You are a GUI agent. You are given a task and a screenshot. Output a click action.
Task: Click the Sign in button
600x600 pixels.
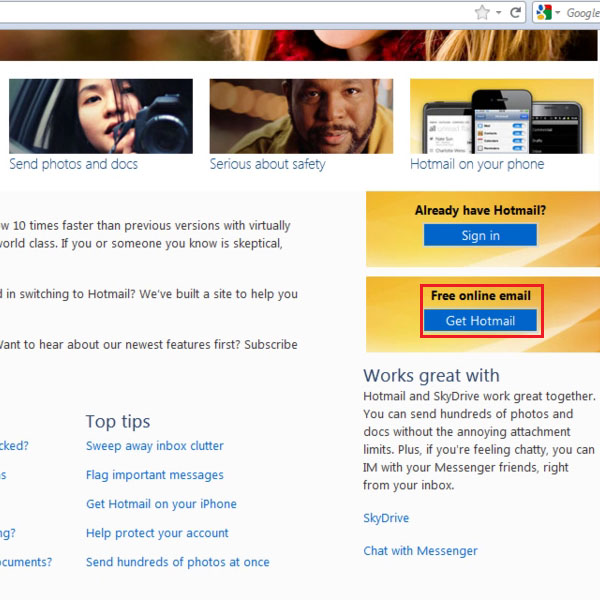tap(480, 235)
